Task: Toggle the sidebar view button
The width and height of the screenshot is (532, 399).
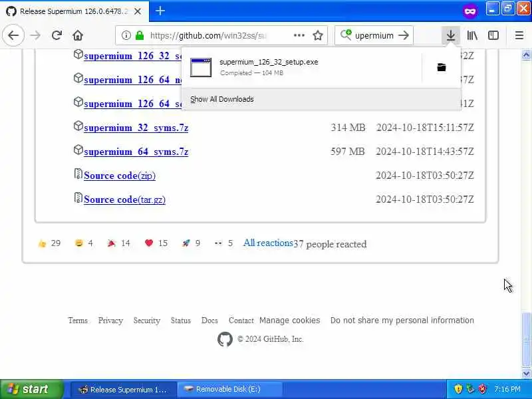Action: click(x=493, y=35)
